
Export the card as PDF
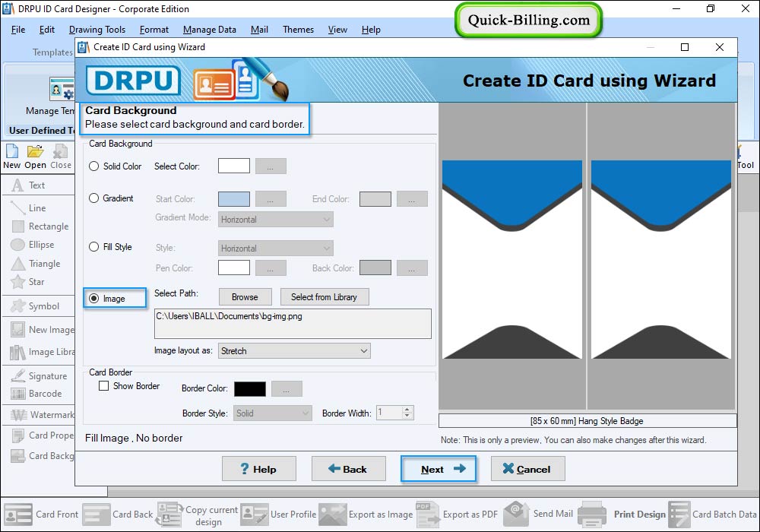(457, 514)
